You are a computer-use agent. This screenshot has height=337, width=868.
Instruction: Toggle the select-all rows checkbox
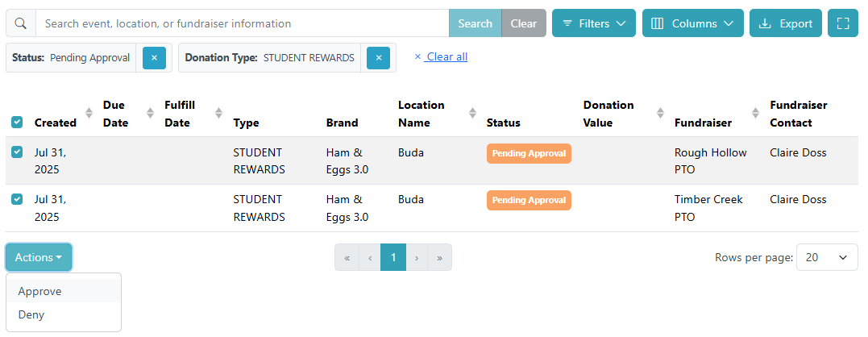pyautogui.click(x=17, y=123)
